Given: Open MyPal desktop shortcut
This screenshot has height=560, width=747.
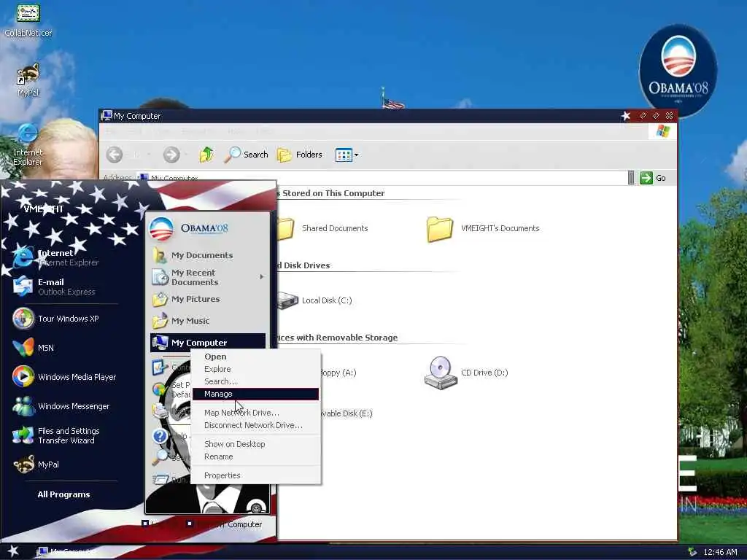Looking at the screenshot, I should (x=28, y=80).
